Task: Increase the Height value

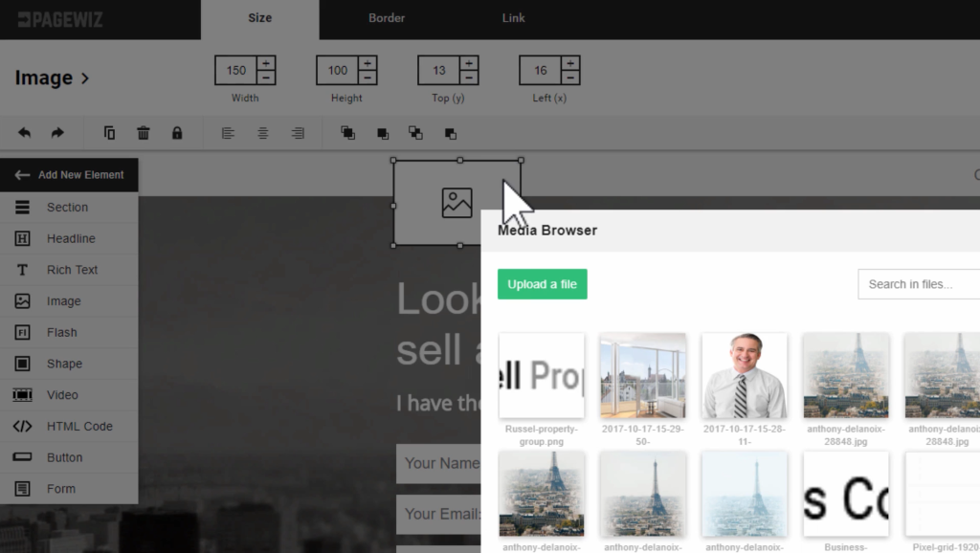Action: pyautogui.click(x=367, y=63)
